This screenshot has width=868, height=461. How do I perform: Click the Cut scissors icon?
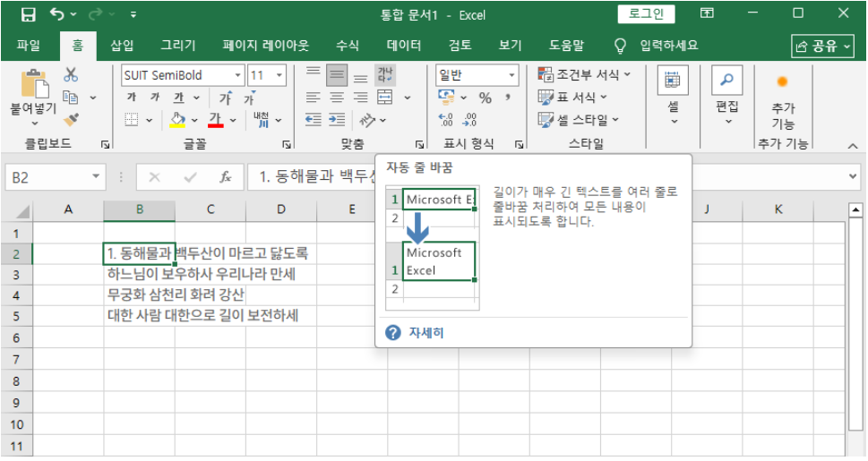point(71,75)
